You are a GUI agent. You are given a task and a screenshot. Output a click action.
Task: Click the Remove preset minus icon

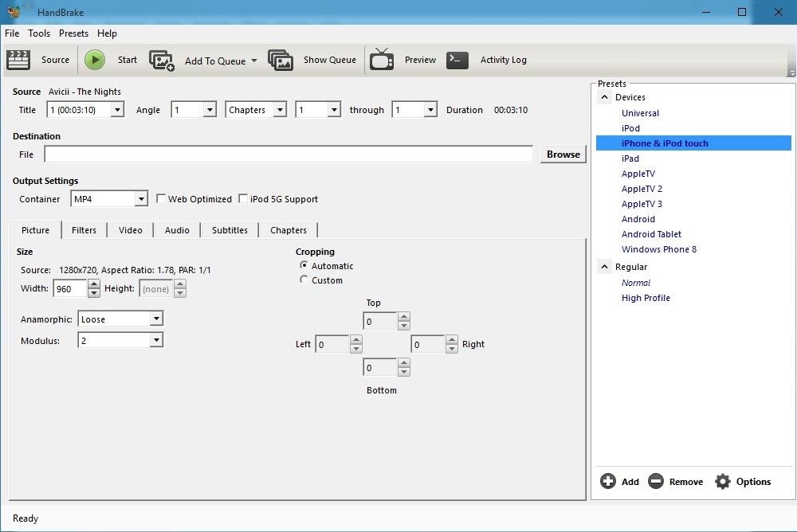656,481
